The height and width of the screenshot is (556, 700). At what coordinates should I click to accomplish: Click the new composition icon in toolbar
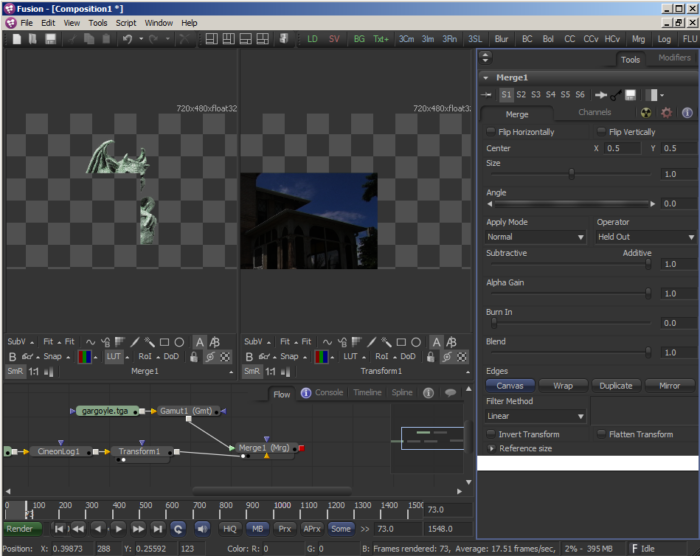click(17, 39)
